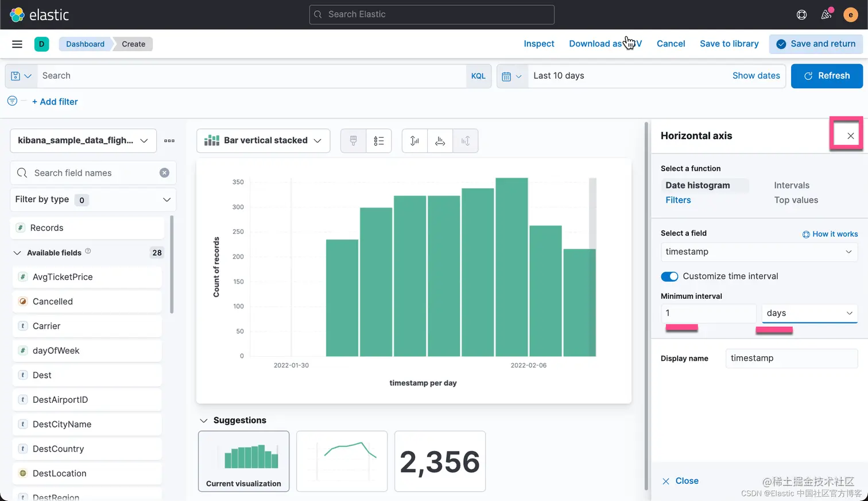Click the Available fields info icon
This screenshot has height=501, width=868.
88,251
